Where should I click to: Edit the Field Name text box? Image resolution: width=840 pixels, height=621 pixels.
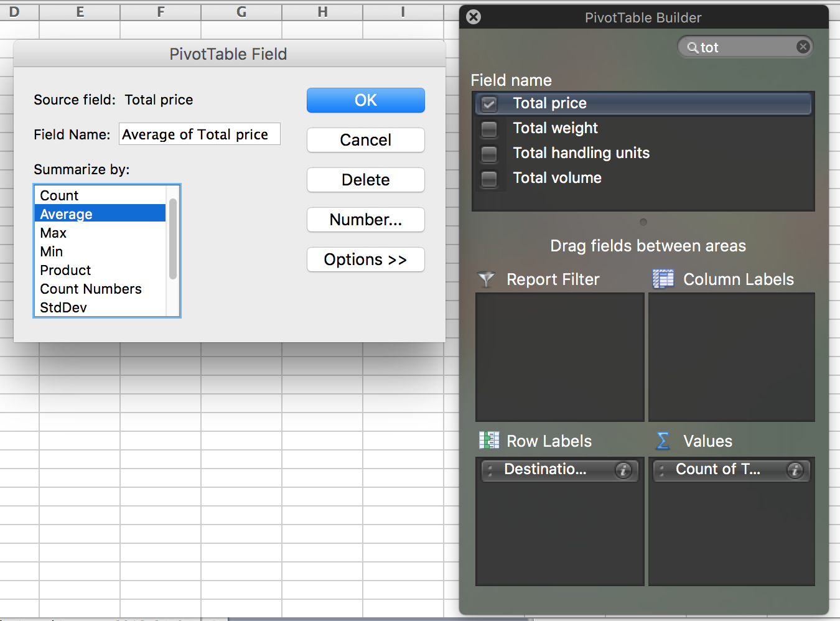tap(200, 134)
